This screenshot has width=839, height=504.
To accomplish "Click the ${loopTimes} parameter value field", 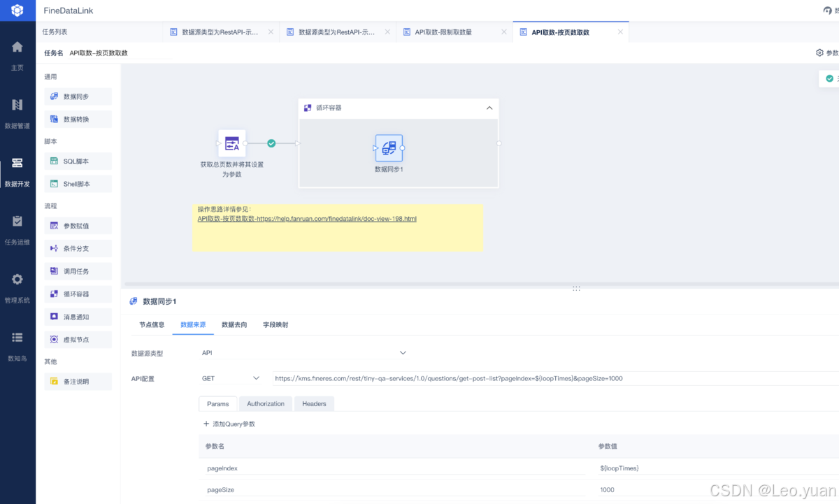I will [717, 468].
